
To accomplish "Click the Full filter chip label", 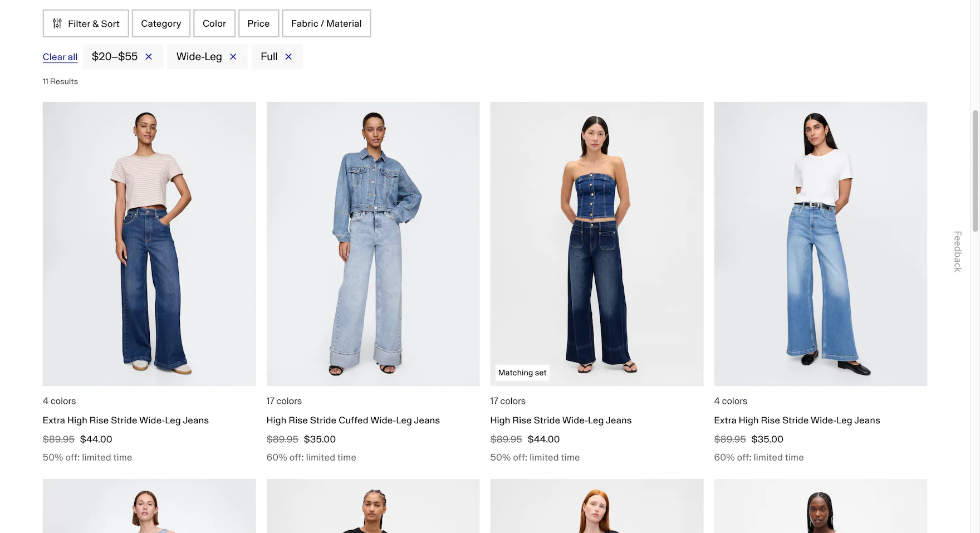I will click(x=269, y=56).
